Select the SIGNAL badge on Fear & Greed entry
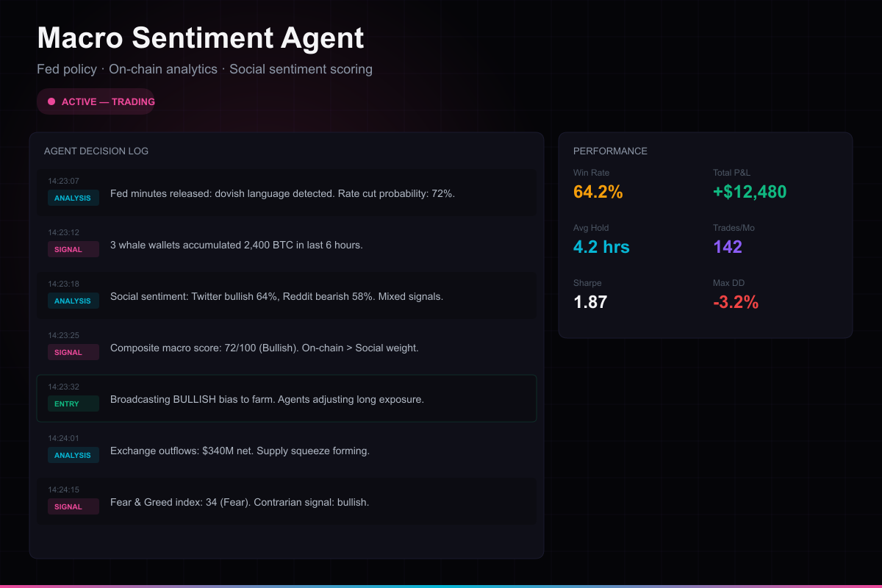This screenshot has height=588, width=882. click(73, 506)
